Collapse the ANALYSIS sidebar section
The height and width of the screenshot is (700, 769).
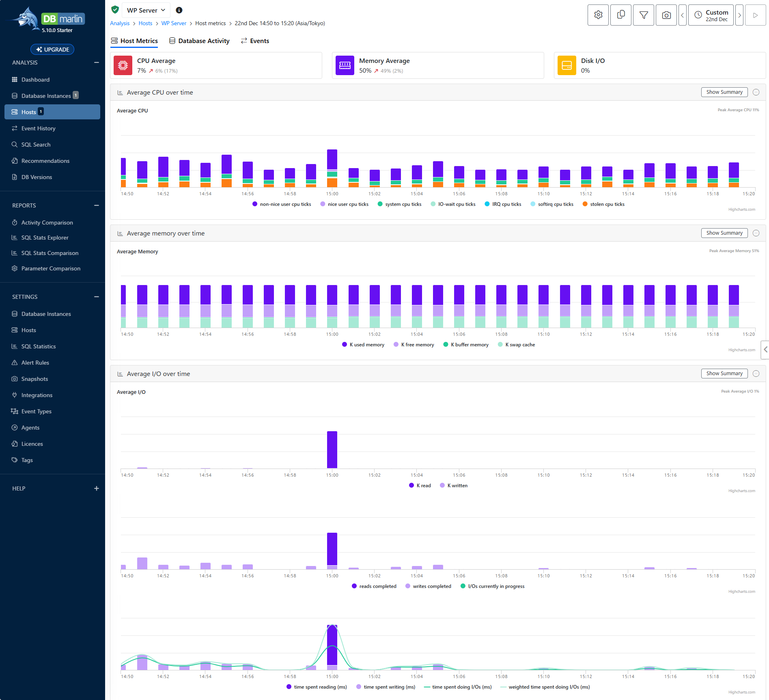click(96, 63)
